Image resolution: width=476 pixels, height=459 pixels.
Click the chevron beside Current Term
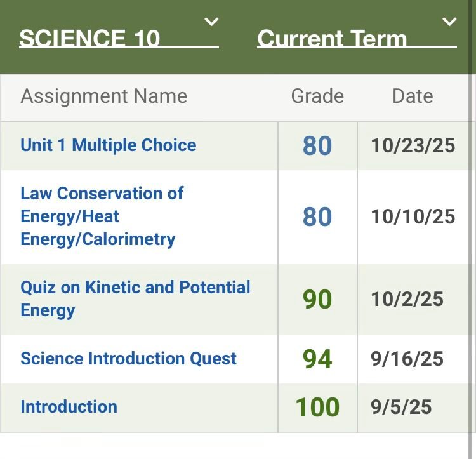[x=449, y=22]
